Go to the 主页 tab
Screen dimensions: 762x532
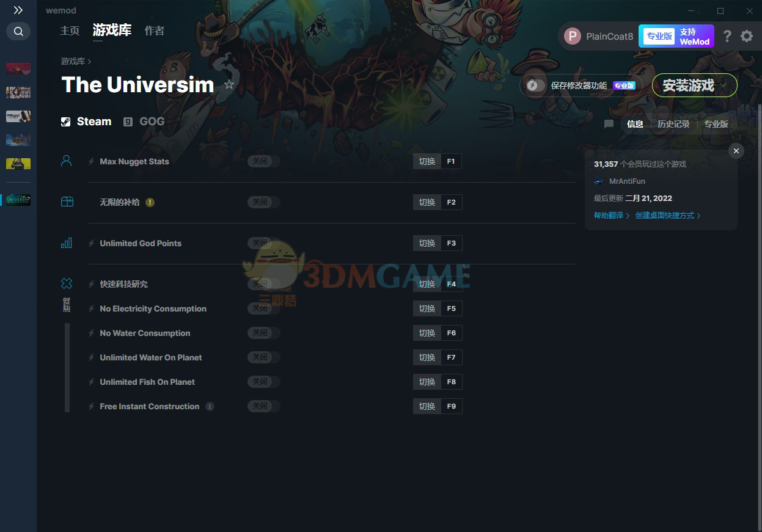70,31
